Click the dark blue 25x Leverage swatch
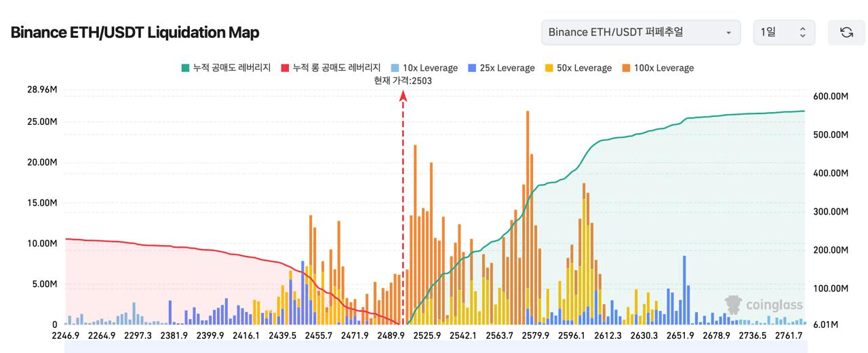 click(472, 68)
